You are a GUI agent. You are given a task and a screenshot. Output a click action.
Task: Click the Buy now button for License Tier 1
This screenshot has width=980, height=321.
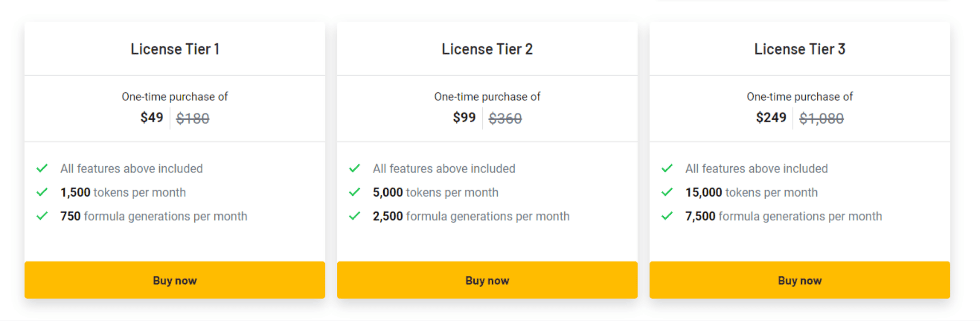(x=175, y=280)
